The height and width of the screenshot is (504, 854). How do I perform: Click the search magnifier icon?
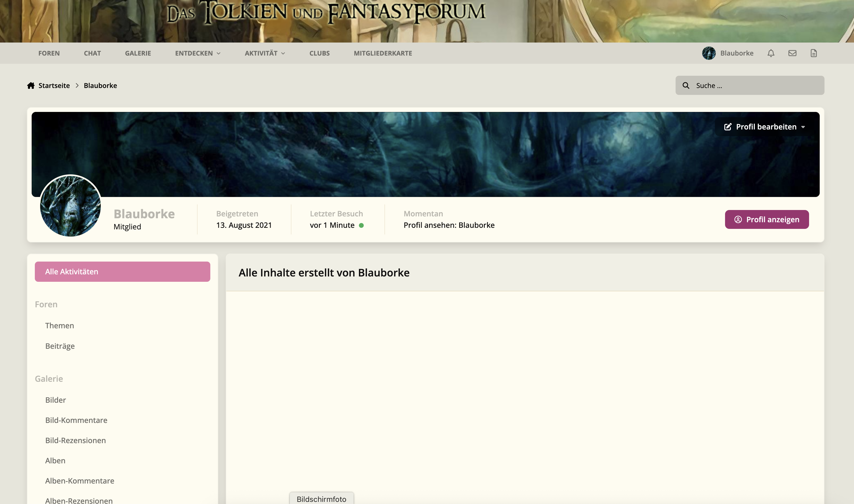click(x=686, y=86)
